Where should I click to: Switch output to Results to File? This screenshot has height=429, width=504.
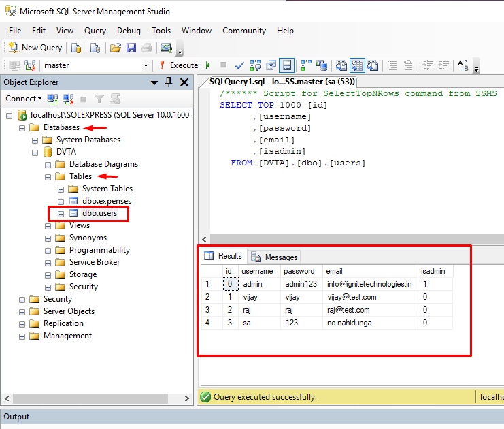(373, 65)
